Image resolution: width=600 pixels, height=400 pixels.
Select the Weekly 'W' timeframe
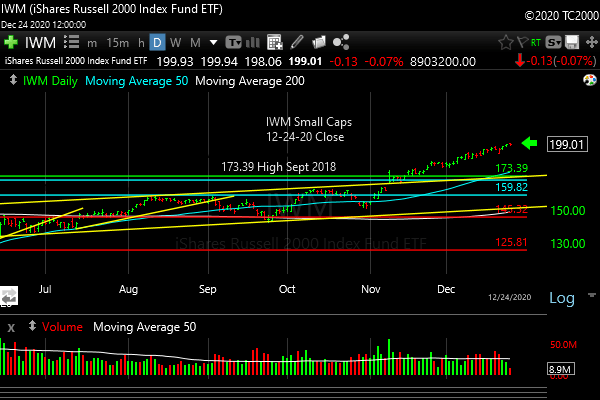click(175, 42)
